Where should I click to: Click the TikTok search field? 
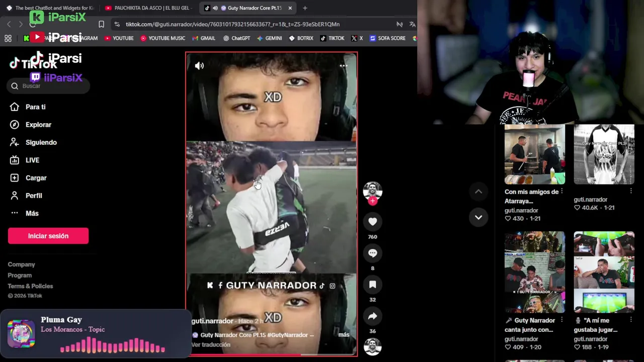click(x=49, y=86)
